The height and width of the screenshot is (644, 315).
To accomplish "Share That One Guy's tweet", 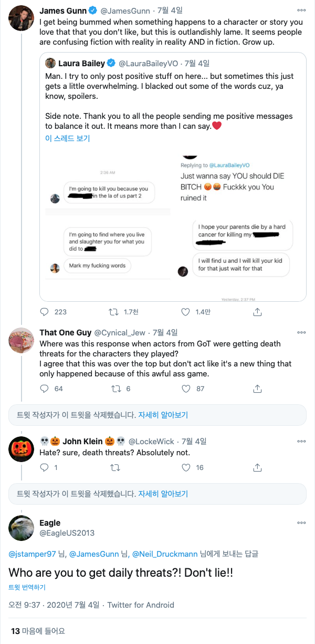I will pyautogui.click(x=257, y=389).
